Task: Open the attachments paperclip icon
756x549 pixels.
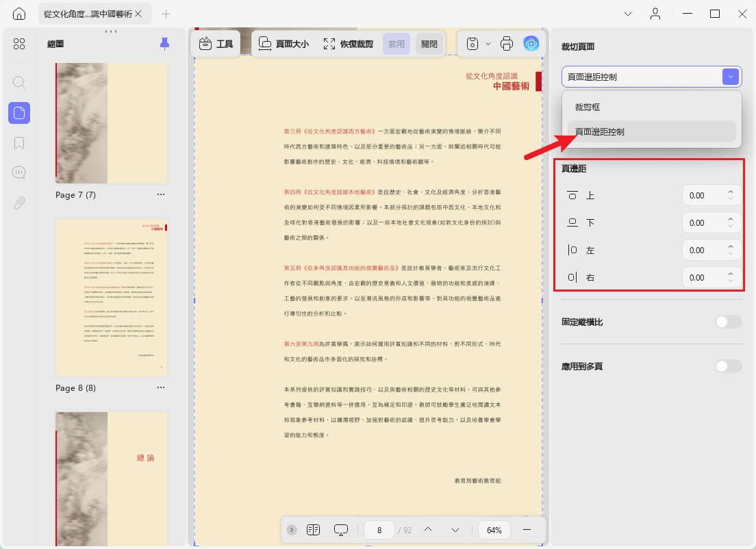Action: click(x=19, y=203)
